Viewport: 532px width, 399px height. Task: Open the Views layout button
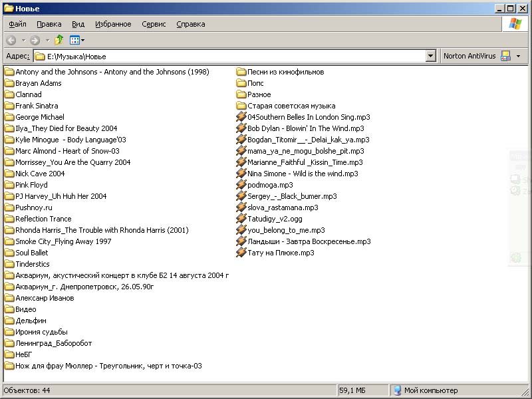[x=77, y=41]
